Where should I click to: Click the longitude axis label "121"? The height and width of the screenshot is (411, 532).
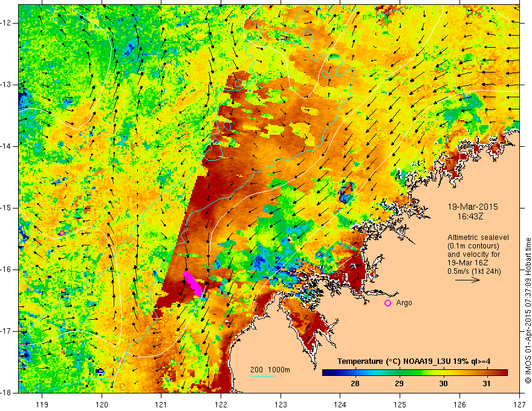(x=161, y=404)
